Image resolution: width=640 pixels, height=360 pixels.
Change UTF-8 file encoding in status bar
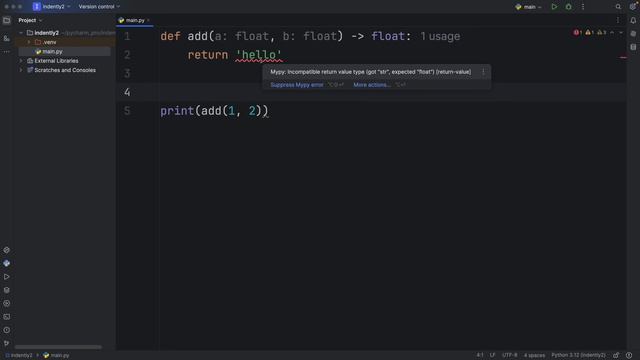coord(509,355)
